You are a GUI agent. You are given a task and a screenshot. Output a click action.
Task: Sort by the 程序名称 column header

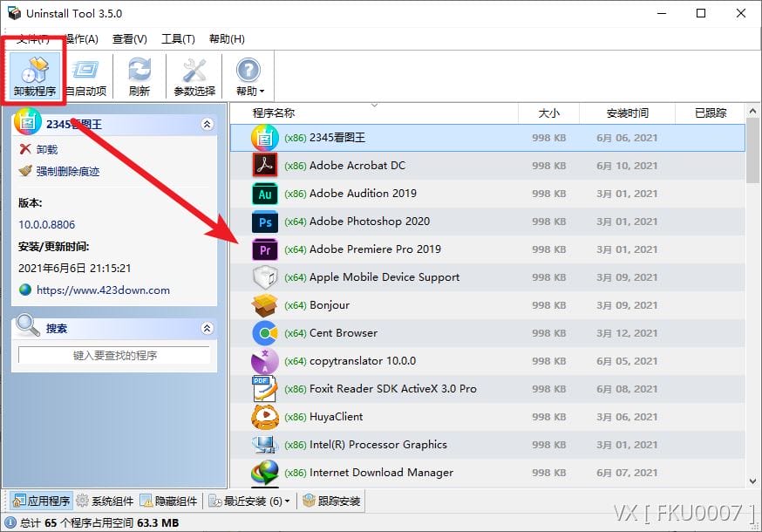pos(274,113)
